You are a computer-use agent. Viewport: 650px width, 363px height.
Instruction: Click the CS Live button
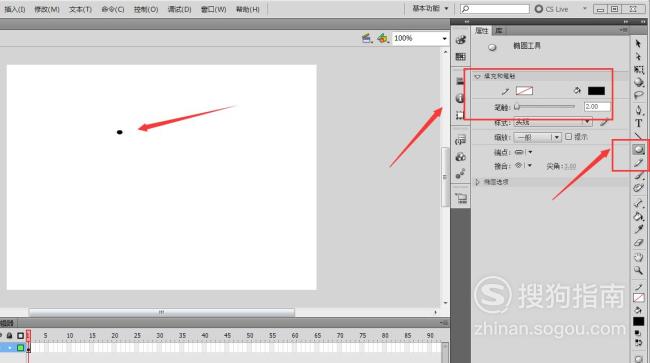pyautogui.click(x=552, y=9)
